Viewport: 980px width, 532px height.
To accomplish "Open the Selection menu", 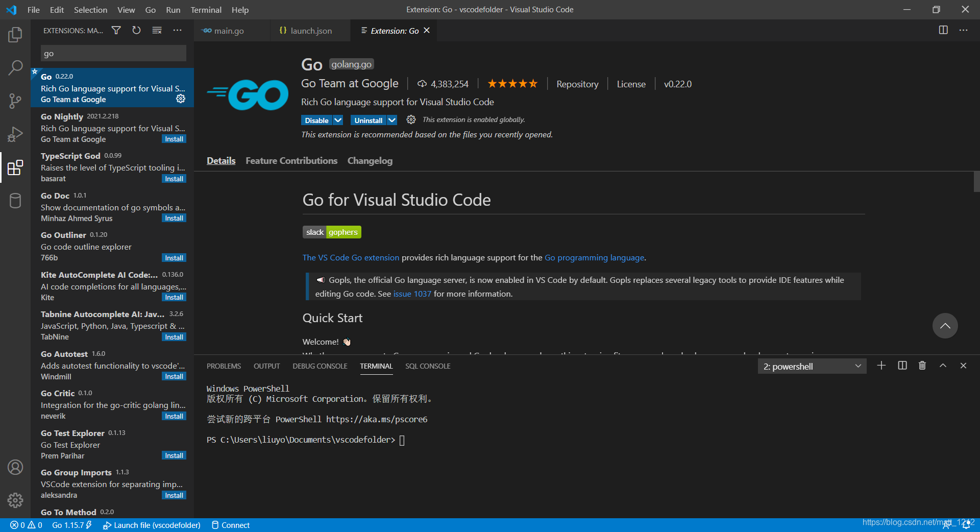I will click(x=90, y=10).
